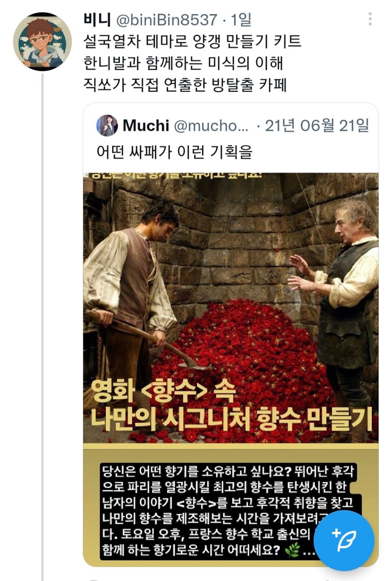
Task: Open @biniBin8537 handle link
Action: pos(166,20)
